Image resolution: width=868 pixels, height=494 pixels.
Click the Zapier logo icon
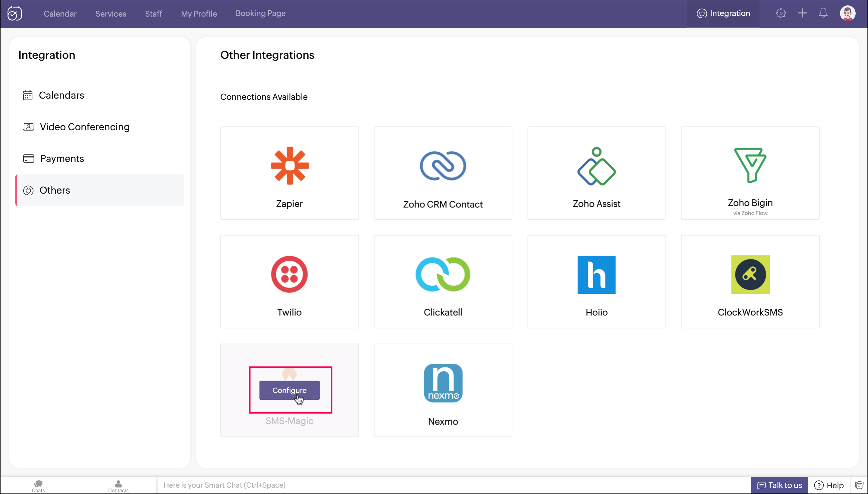click(x=290, y=166)
